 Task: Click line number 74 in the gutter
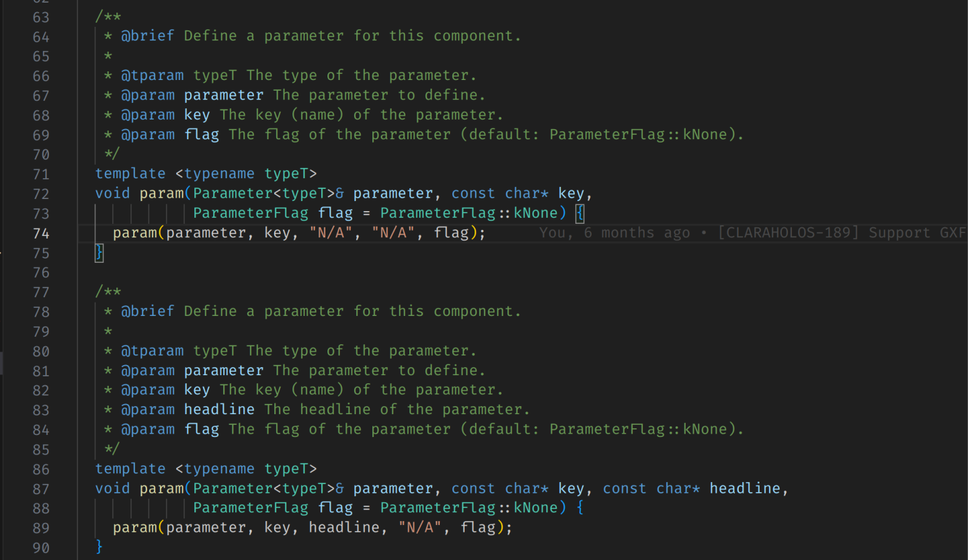41,233
